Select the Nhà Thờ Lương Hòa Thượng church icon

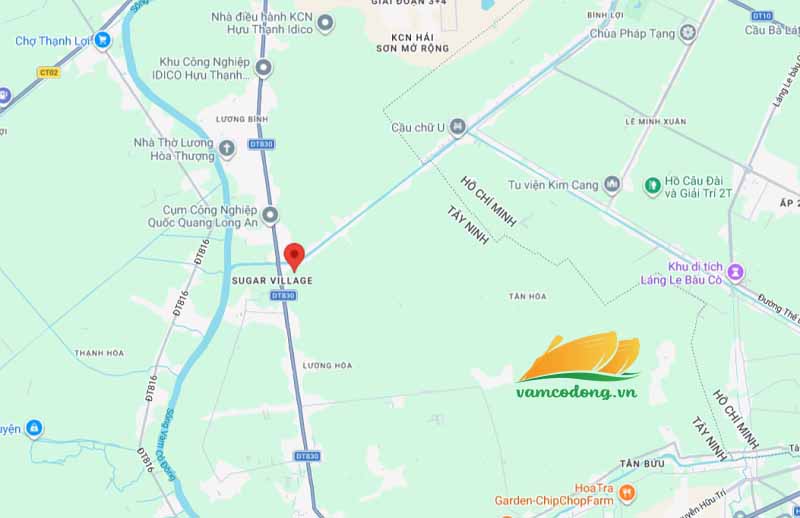tap(227, 149)
